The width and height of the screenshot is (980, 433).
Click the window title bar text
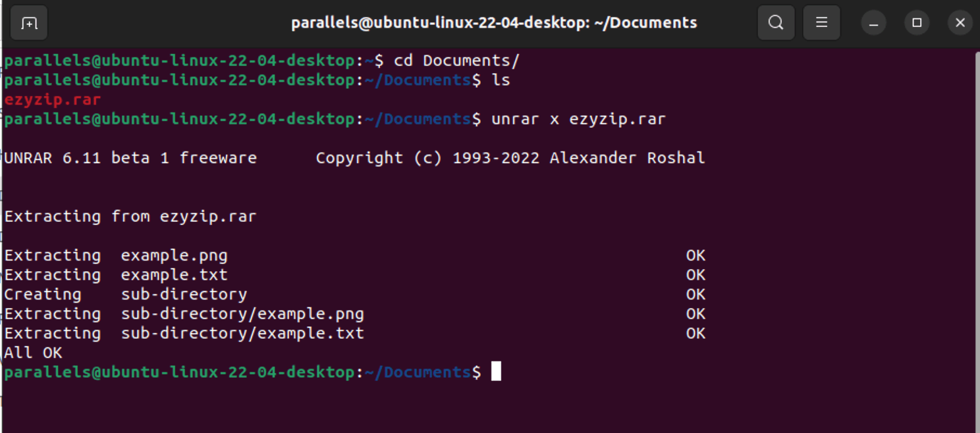pyautogui.click(x=494, y=22)
